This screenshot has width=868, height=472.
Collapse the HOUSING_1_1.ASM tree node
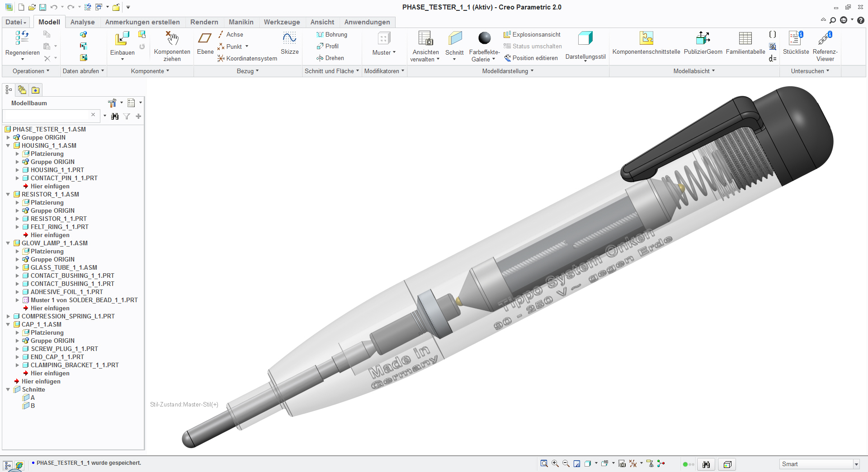[x=8, y=145]
